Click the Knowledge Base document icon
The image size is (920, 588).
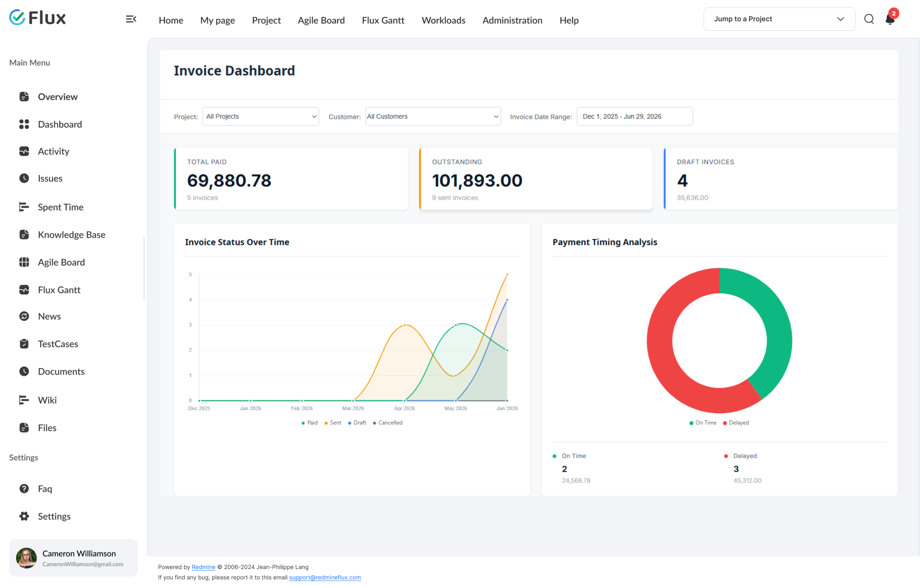tap(24, 235)
